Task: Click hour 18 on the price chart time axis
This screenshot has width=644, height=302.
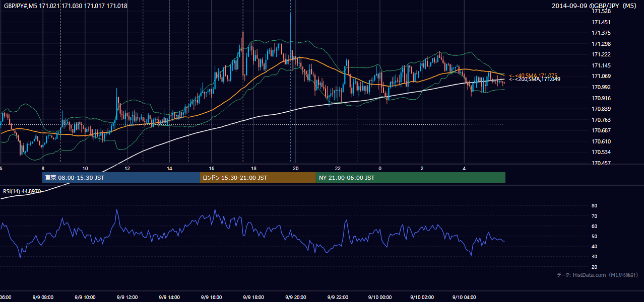Action: click(x=253, y=169)
